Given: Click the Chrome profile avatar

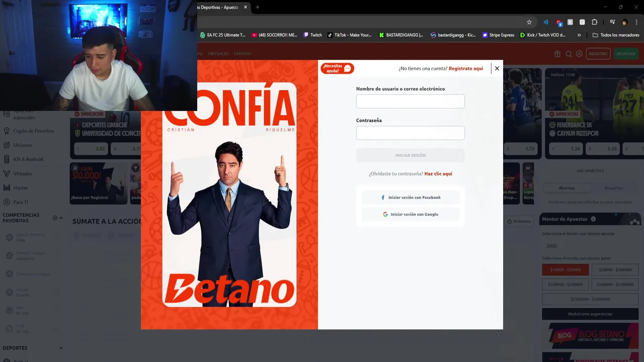Looking at the screenshot, I should pos(624,22).
